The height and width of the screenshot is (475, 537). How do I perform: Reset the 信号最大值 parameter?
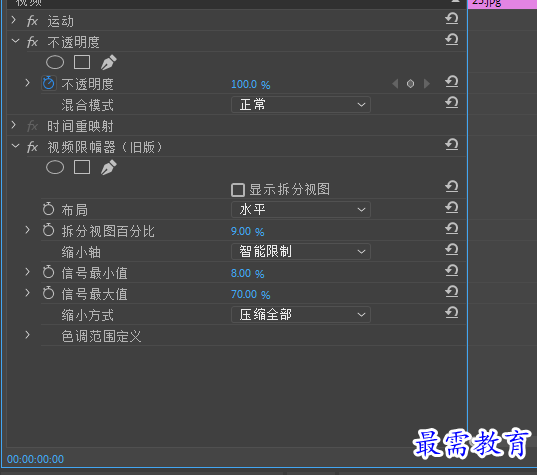[452, 292]
